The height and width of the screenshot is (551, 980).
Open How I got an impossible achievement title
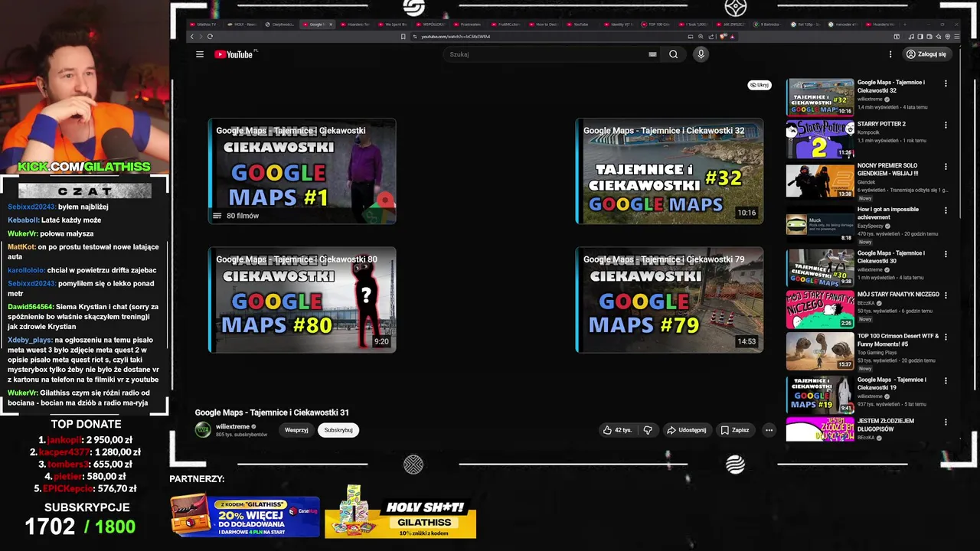coord(888,213)
